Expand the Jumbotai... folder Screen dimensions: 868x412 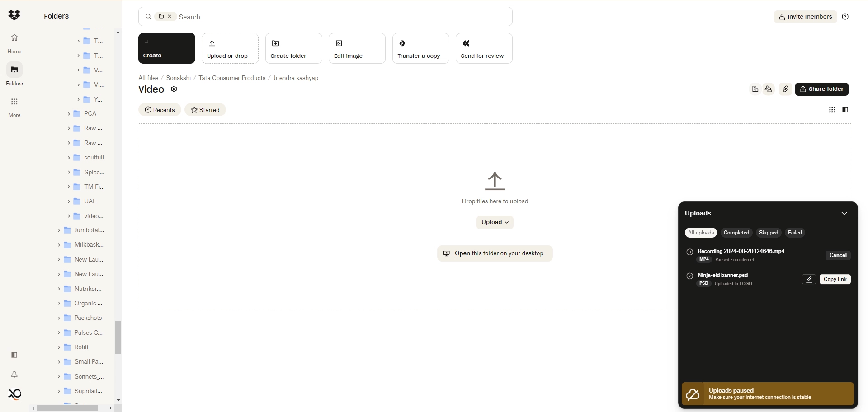(x=59, y=230)
